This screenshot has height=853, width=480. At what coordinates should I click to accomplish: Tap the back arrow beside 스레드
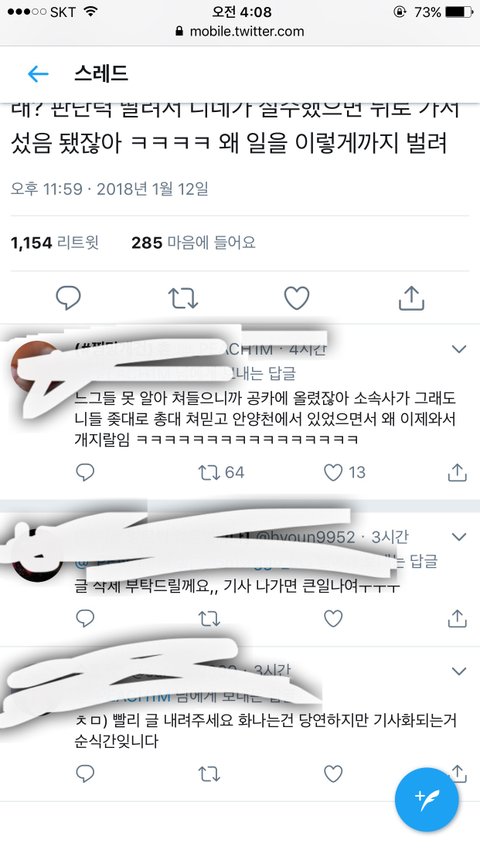38,73
